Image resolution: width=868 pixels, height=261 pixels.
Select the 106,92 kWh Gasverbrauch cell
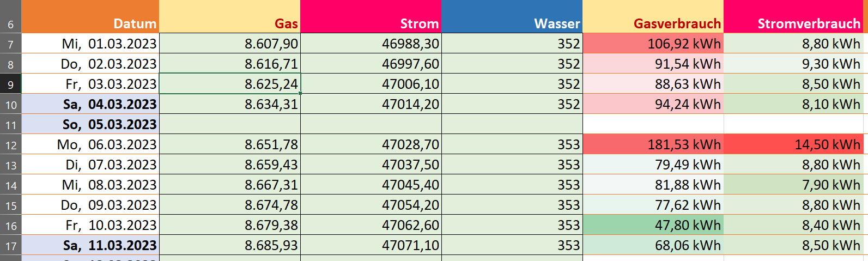(x=653, y=44)
